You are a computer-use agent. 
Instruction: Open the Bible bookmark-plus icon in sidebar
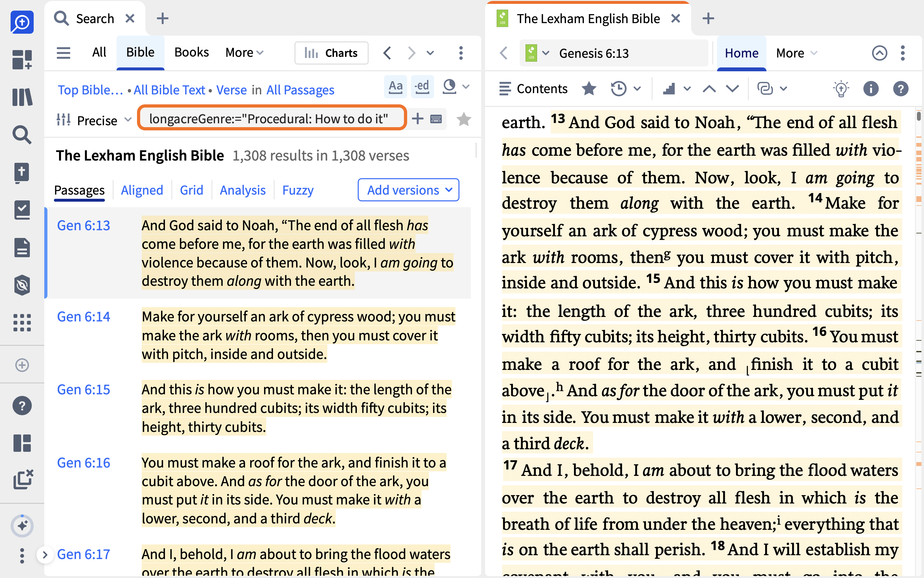point(22,172)
